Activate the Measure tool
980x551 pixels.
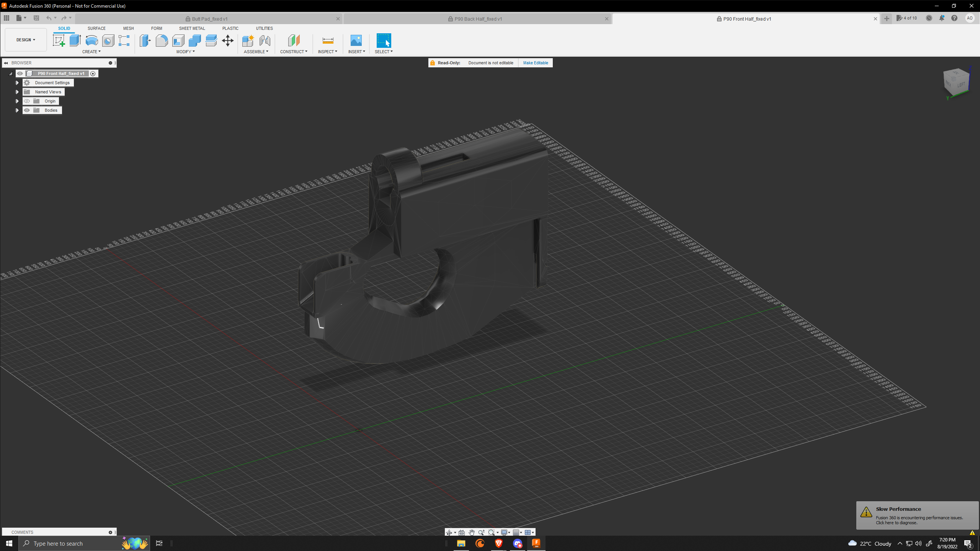(328, 40)
